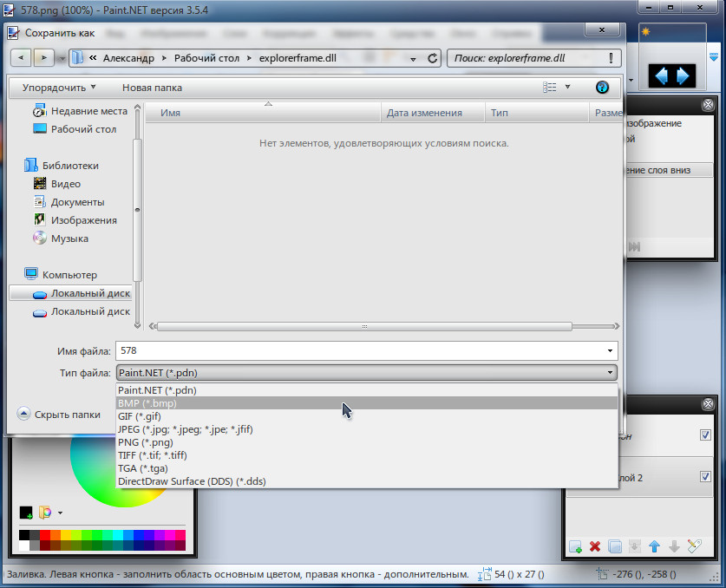
Task: Click Рабочий стол in the address path
Action: click(x=206, y=58)
